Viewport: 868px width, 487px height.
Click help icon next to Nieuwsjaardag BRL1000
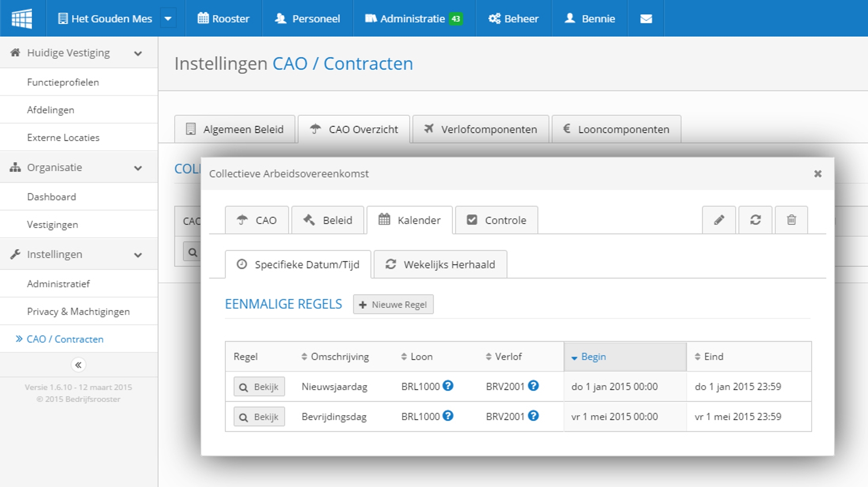pyautogui.click(x=448, y=386)
